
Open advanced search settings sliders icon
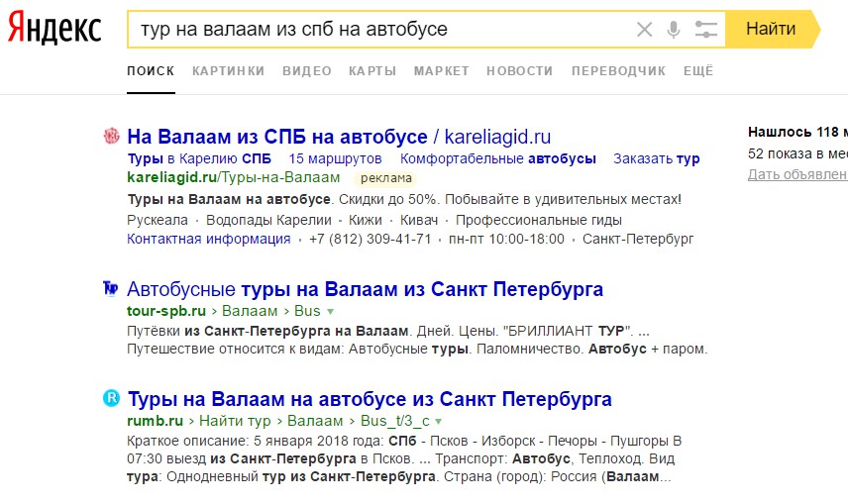pos(705,29)
